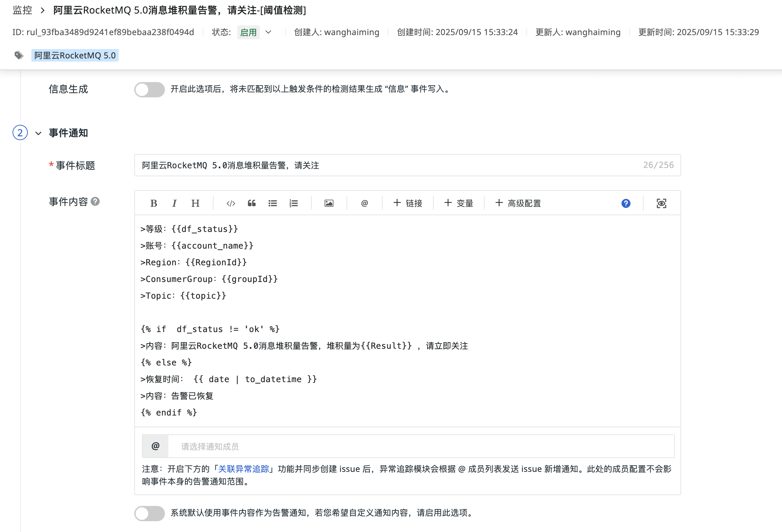Collapse the 事件通知 section

[38, 133]
